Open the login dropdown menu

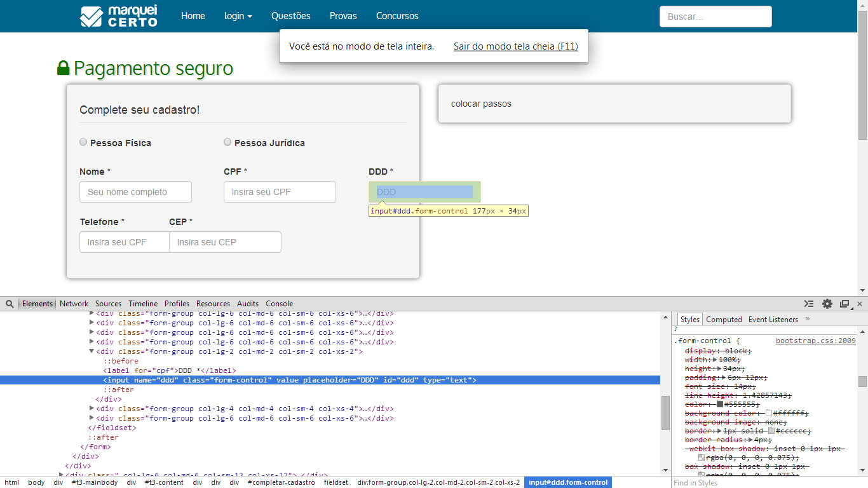pyautogui.click(x=238, y=16)
